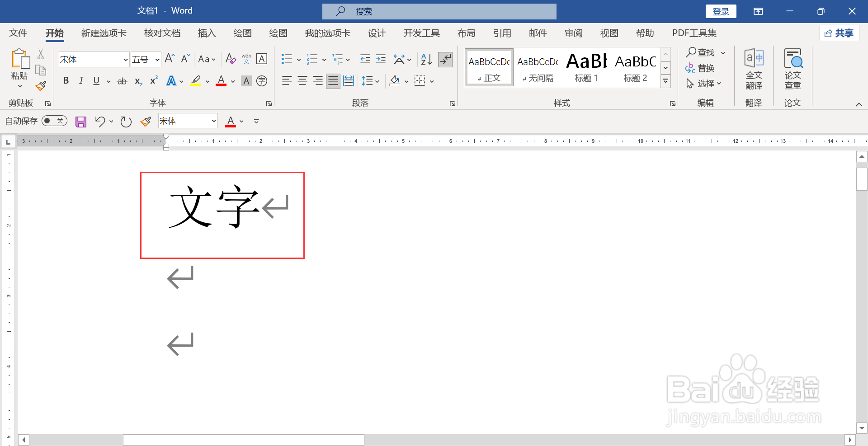The width and height of the screenshot is (868, 446).
Task: Apply subscript formatting
Action: (x=138, y=81)
